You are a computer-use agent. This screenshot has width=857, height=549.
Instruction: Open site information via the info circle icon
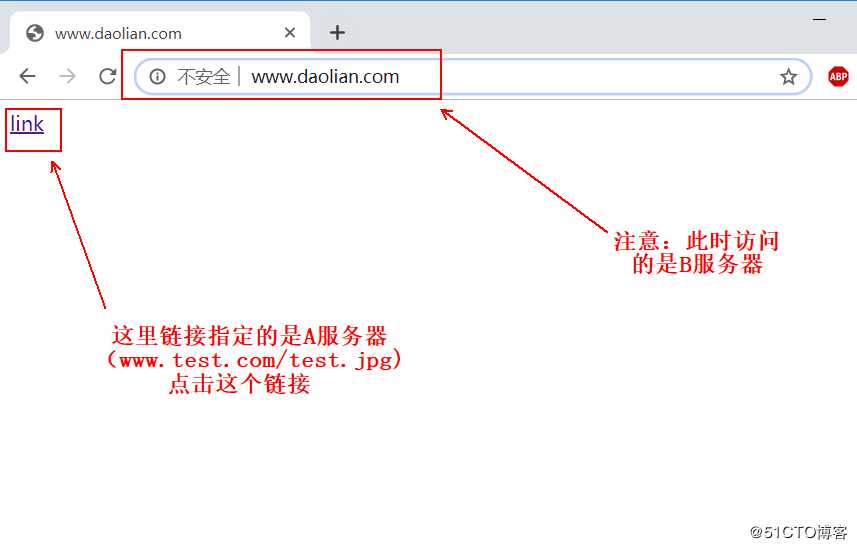[x=157, y=77]
